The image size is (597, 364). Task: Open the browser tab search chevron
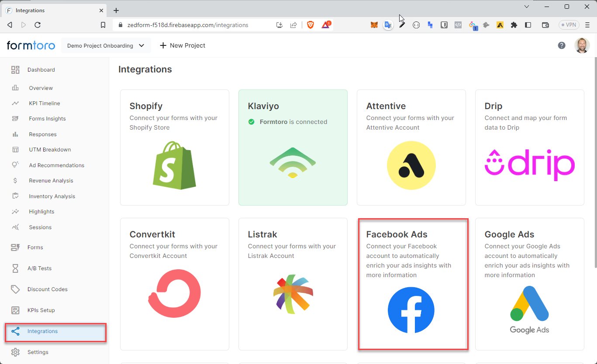point(526,7)
